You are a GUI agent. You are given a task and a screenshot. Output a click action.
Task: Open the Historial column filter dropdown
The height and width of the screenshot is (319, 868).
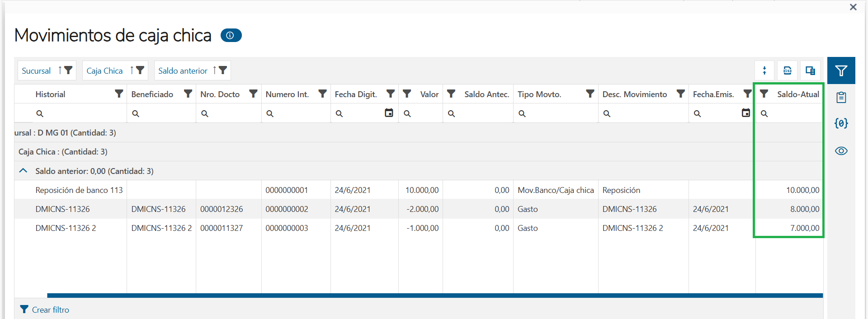coord(119,94)
